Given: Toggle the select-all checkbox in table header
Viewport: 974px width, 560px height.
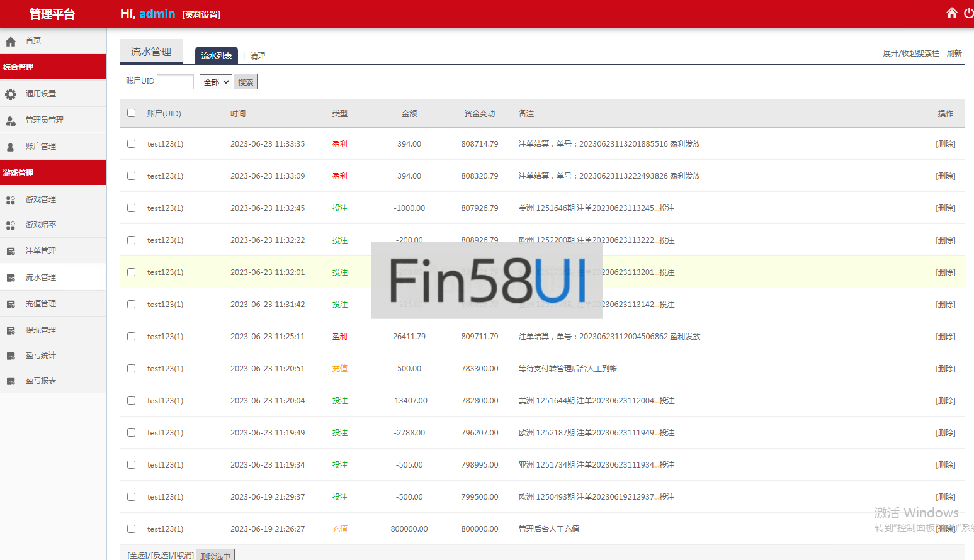Looking at the screenshot, I should pyautogui.click(x=131, y=113).
